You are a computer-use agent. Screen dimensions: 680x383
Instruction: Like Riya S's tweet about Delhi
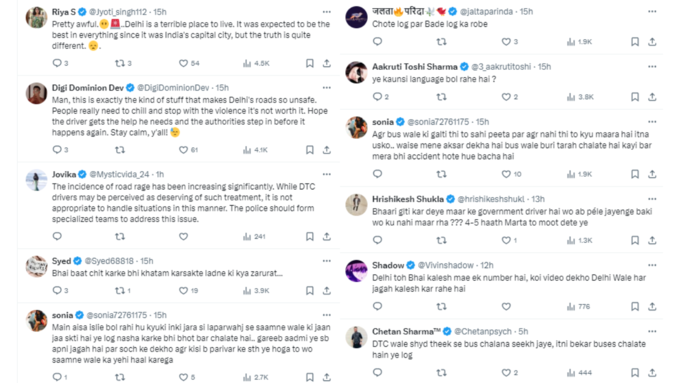click(183, 63)
